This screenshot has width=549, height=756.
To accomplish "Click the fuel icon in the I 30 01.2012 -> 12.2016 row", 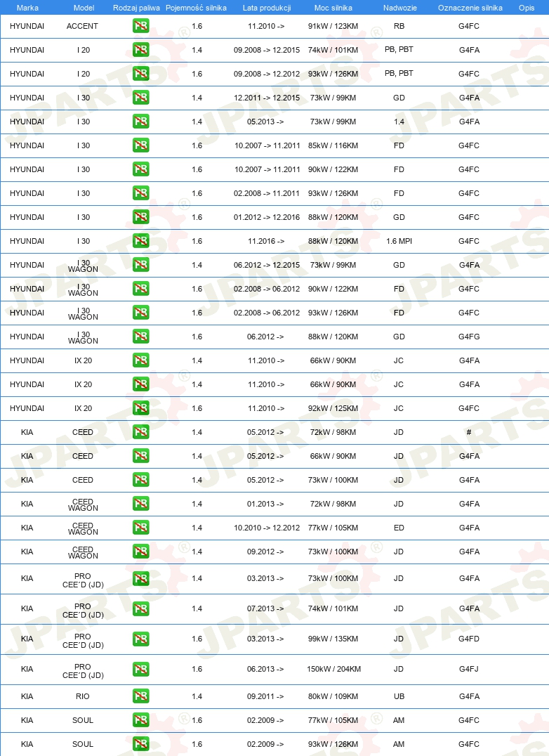I will click(140, 217).
